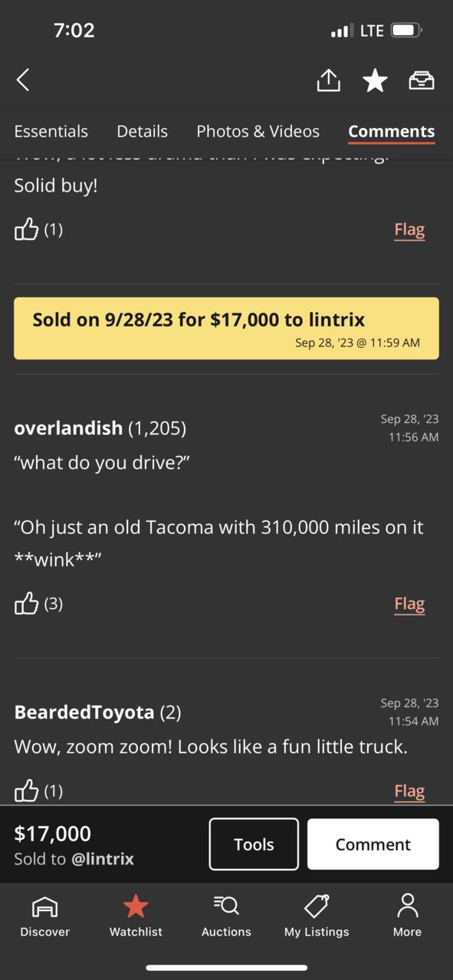Go to Auctions in bottom navigation

click(x=226, y=916)
